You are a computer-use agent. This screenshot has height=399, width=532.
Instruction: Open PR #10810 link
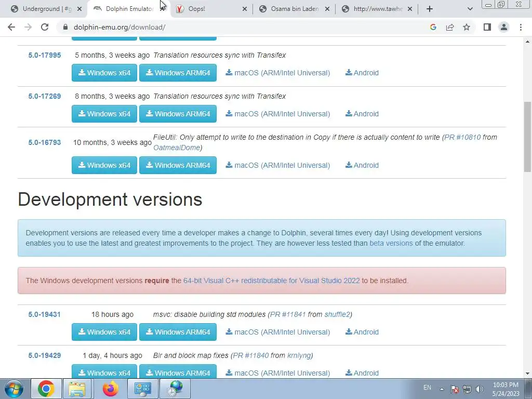(462, 137)
